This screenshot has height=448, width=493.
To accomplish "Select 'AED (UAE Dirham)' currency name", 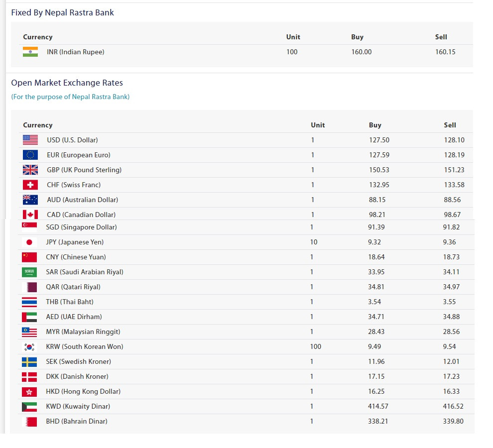I will click(74, 317).
